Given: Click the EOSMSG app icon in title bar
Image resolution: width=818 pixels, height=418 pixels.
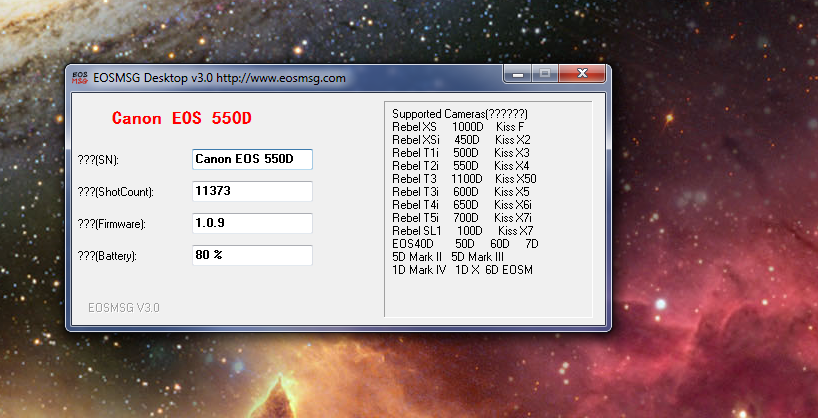Looking at the screenshot, I should point(79,78).
